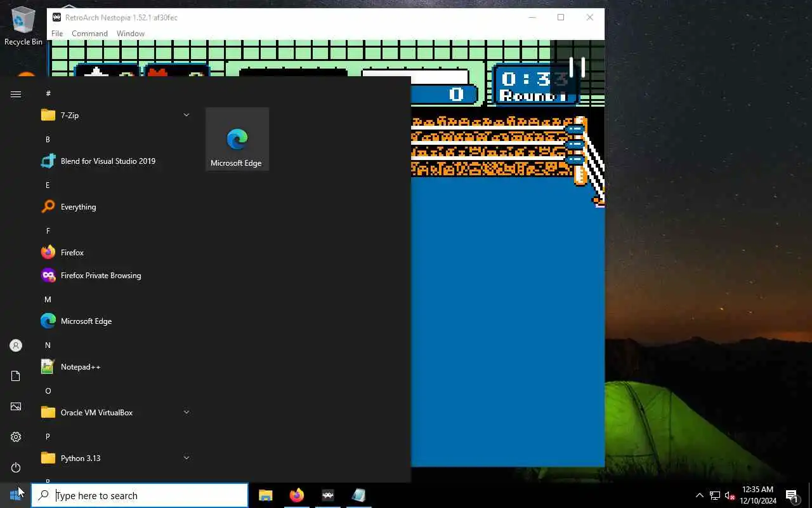Open Documents from Start sidebar
Screen dimensions: 812x508
coord(16,376)
